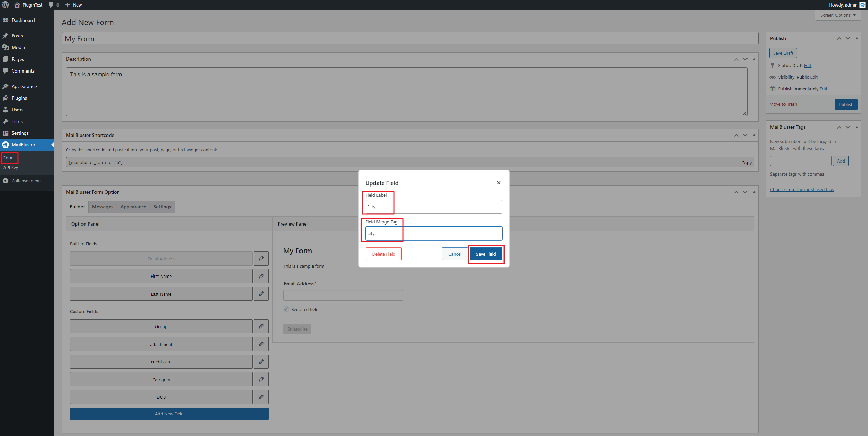Toggle the MailBluster Tags panel collapse arrow
This screenshot has width=868, height=436.
[857, 127]
